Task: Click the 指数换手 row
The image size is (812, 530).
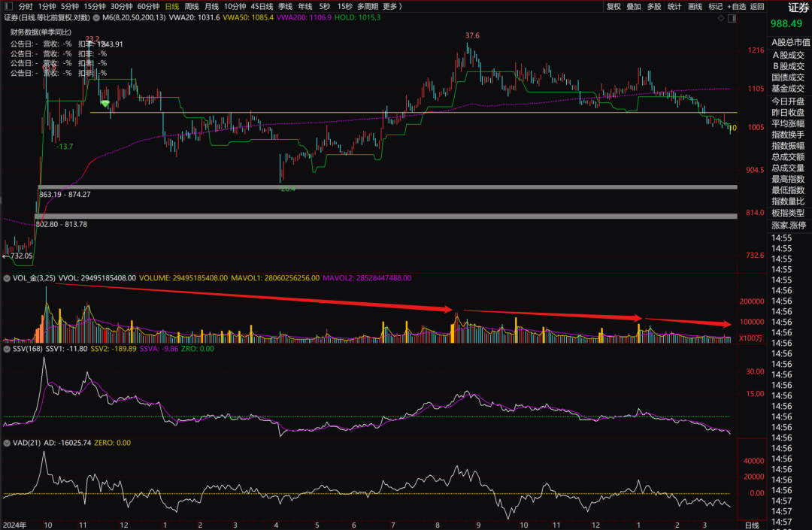Action: tap(789, 135)
